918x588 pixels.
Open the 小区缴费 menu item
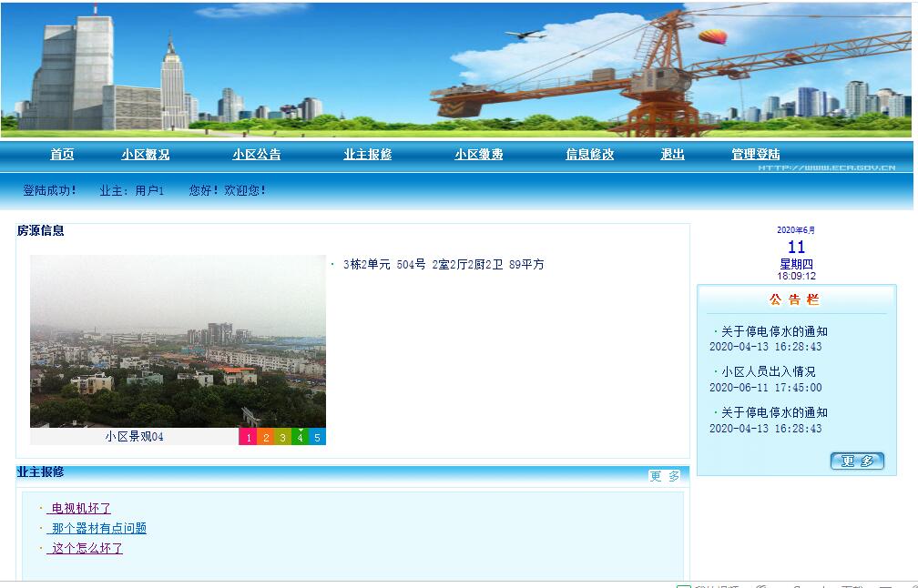click(x=479, y=155)
